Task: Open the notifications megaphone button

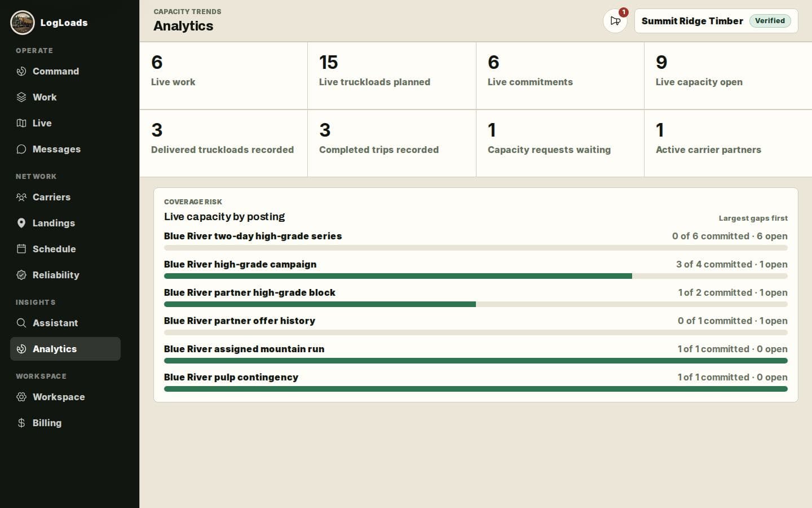Action: (615, 21)
